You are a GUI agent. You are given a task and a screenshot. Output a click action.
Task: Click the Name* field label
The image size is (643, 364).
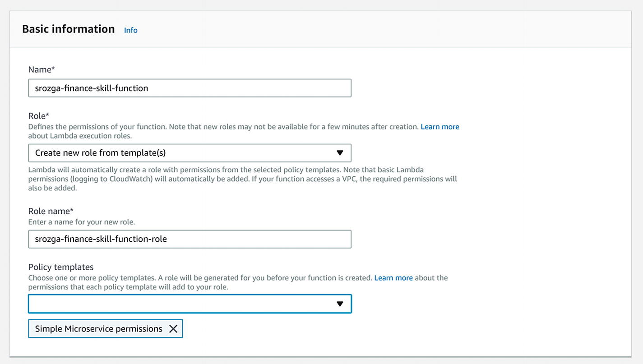point(42,69)
